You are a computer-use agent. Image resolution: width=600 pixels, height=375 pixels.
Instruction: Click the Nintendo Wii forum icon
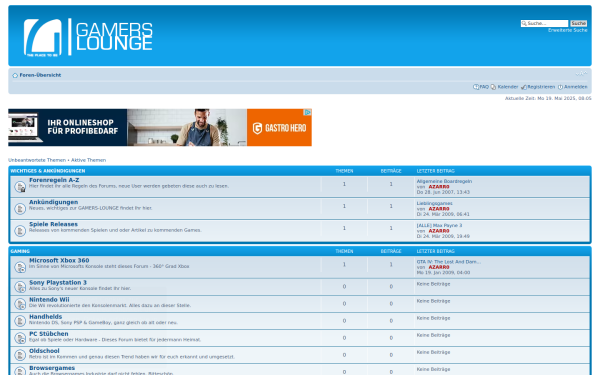coord(20,304)
